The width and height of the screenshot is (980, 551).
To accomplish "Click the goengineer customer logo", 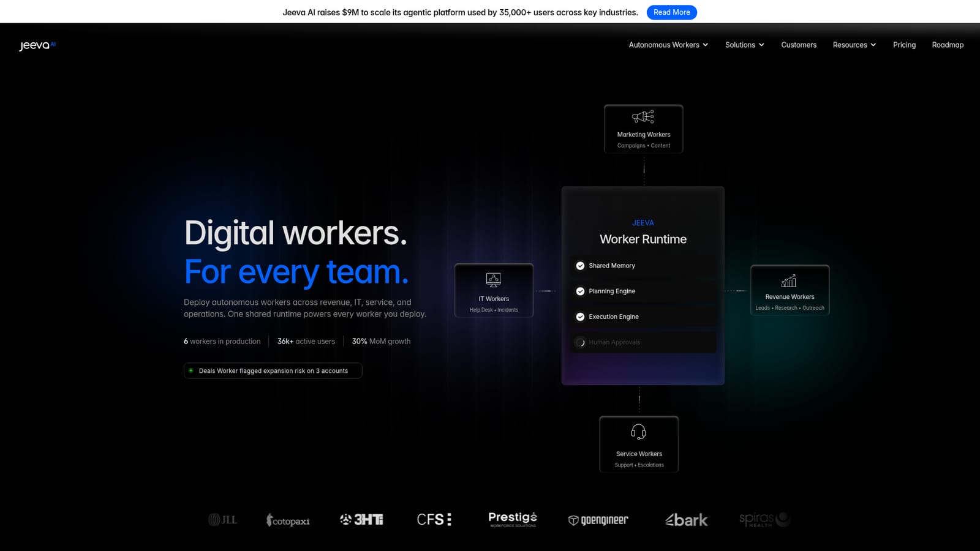I will 598,520.
